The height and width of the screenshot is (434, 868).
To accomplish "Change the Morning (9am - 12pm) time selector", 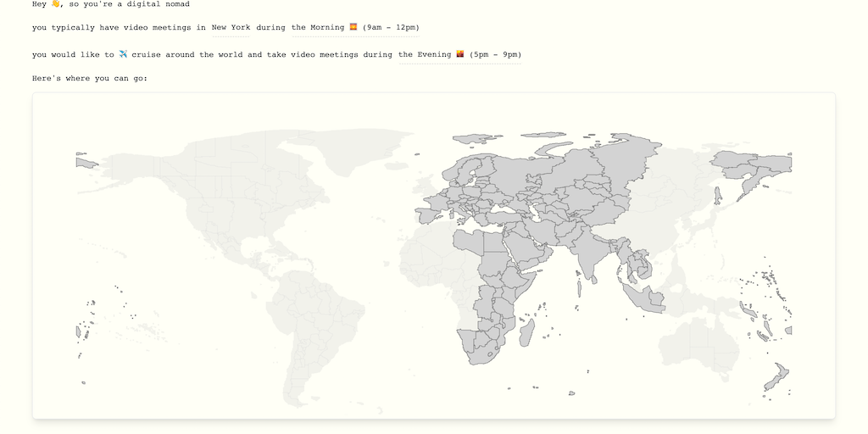I will pos(355,28).
